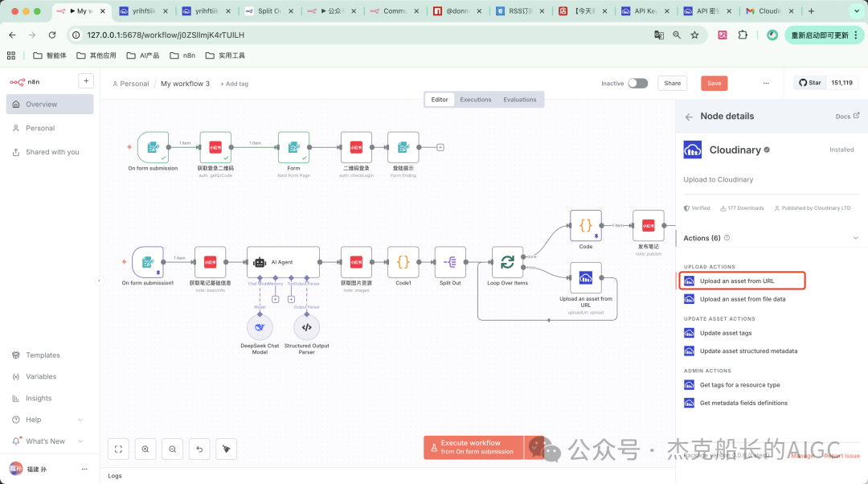This screenshot has width=868, height=484.
Task: Toggle the workflow Inactive switch
Action: (637, 83)
